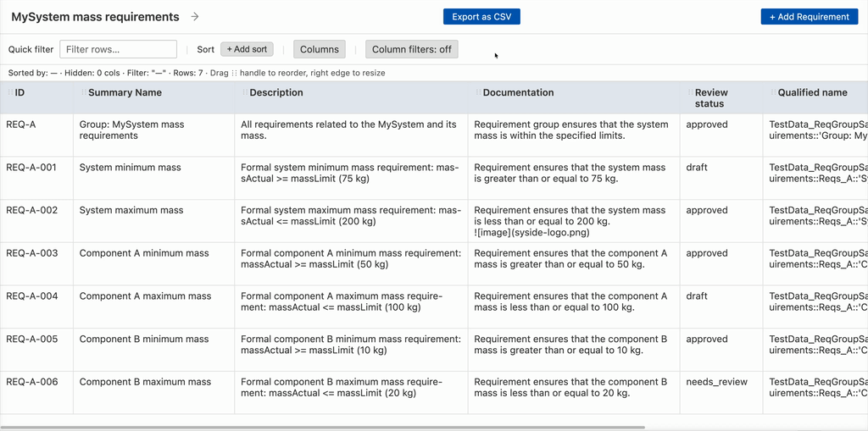Image resolution: width=868 pixels, height=431 pixels.
Task: Click the description with massLimit (10 kg)
Action: point(352,350)
